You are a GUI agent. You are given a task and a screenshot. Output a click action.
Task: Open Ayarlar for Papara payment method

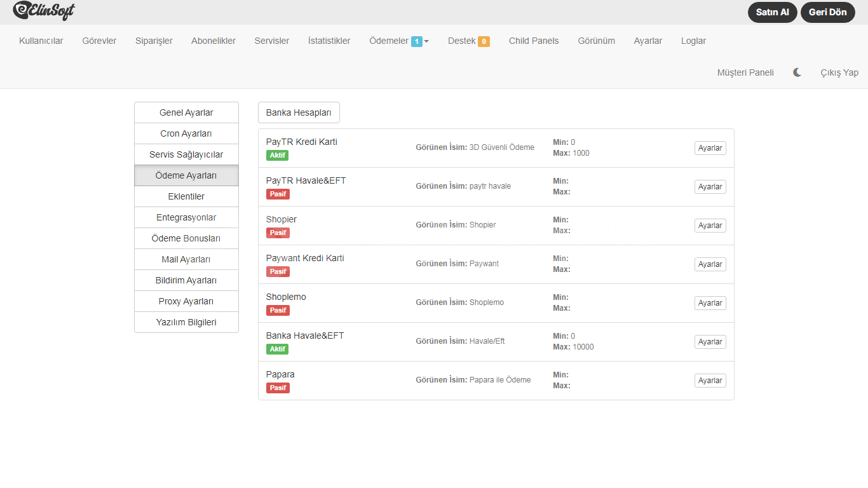(x=710, y=381)
